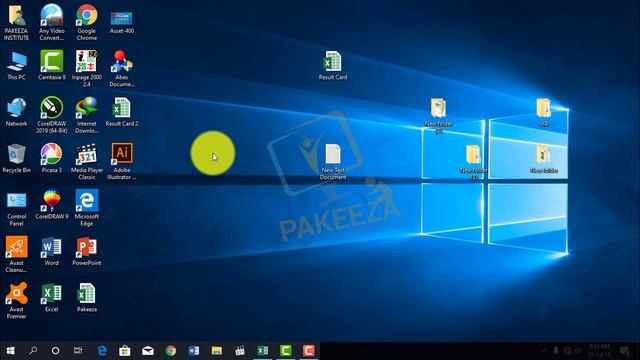
Task: Launch CorelDRAW 2019 (64-Bit) shortcut
Action: pyautogui.click(x=51, y=115)
